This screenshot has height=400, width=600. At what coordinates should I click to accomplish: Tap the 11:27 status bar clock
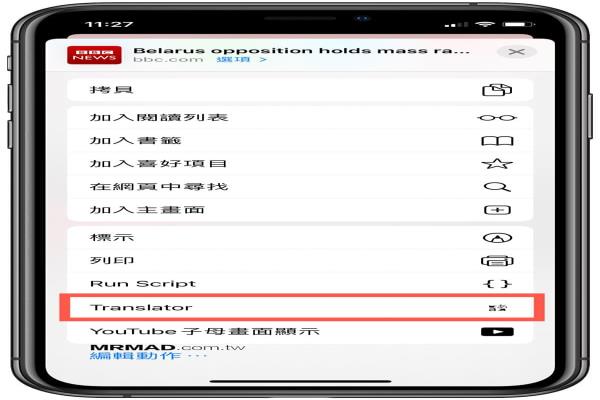click(109, 24)
